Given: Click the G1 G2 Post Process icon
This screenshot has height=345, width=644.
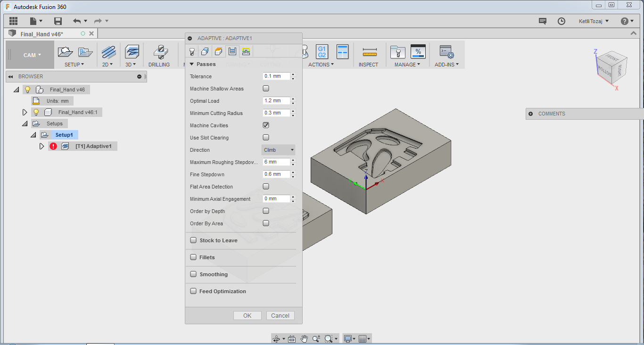Looking at the screenshot, I should pyautogui.click(x=322, y=52).
